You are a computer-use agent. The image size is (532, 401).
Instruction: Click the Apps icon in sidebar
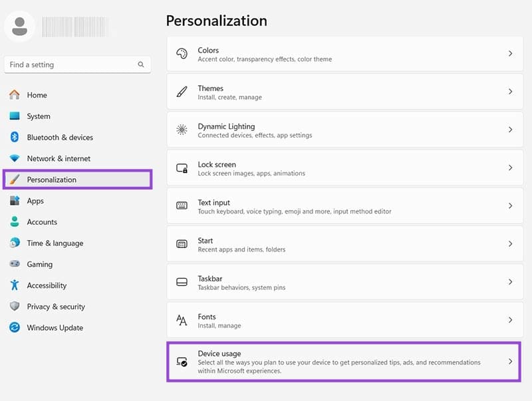pos(15,201)
